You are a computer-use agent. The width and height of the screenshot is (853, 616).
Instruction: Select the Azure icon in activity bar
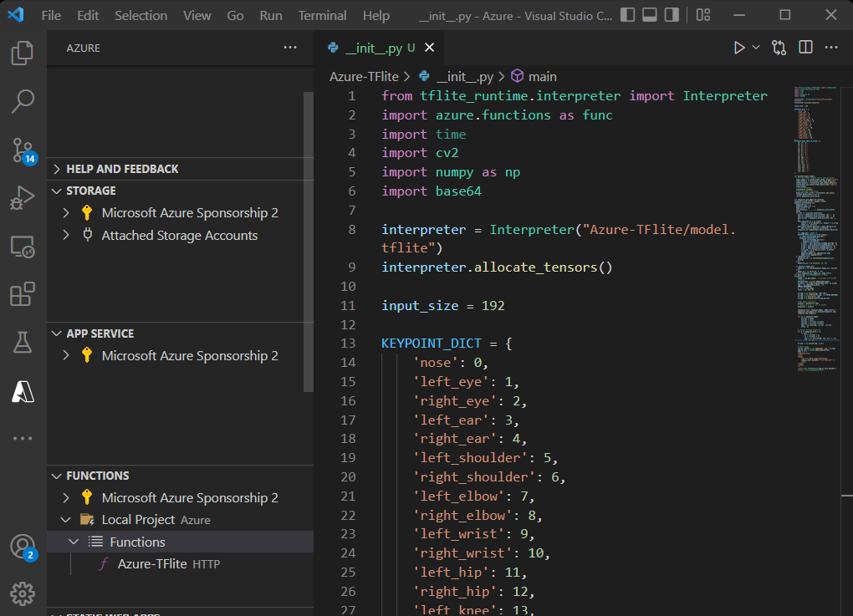click(x=23, y=390)
